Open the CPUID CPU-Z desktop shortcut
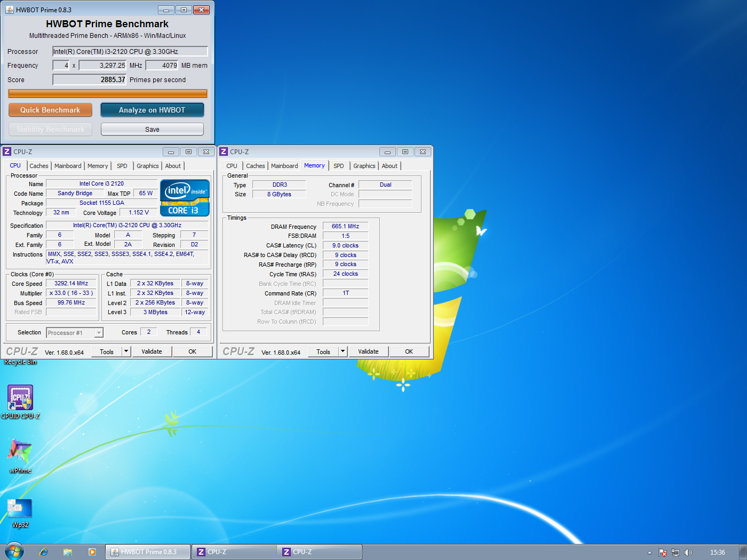 pyautogui.click(x=20, y=402)
